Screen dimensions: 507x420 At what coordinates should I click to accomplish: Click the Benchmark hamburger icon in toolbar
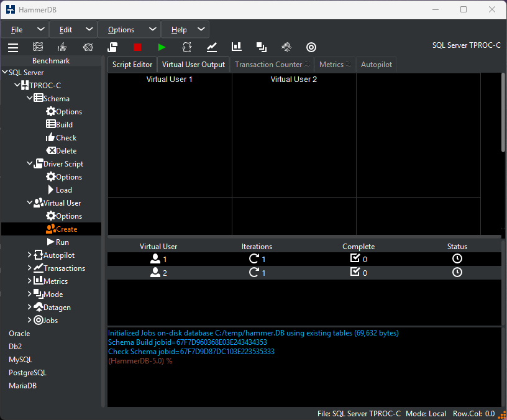click(13, 47)
